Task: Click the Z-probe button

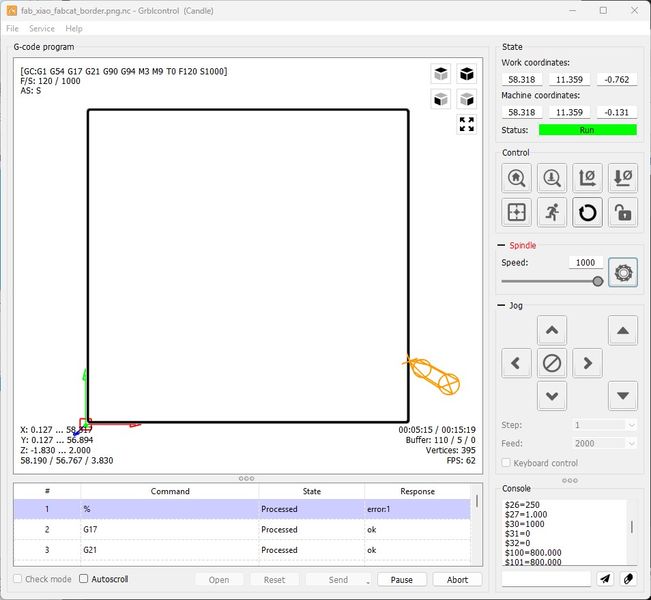Action: coord(552,178)
